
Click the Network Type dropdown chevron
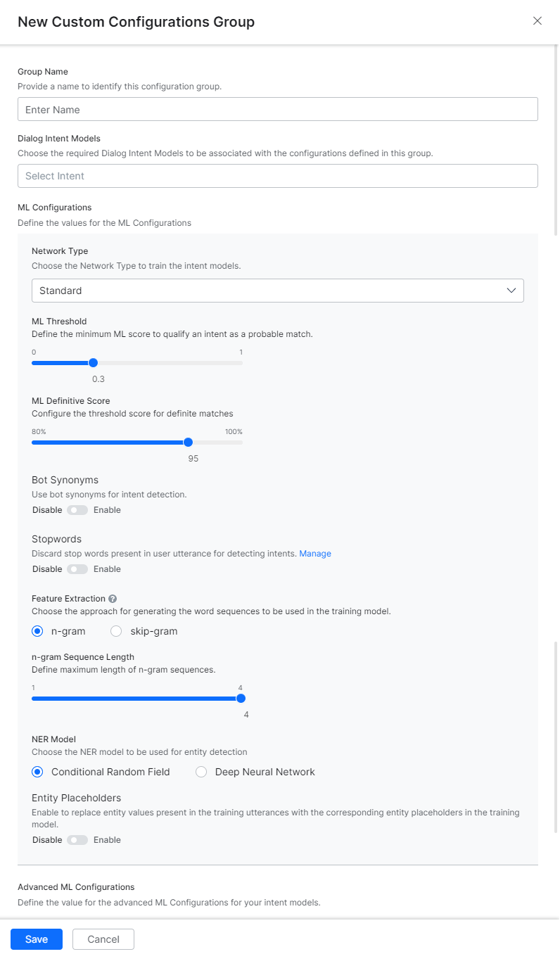point(511,290)
